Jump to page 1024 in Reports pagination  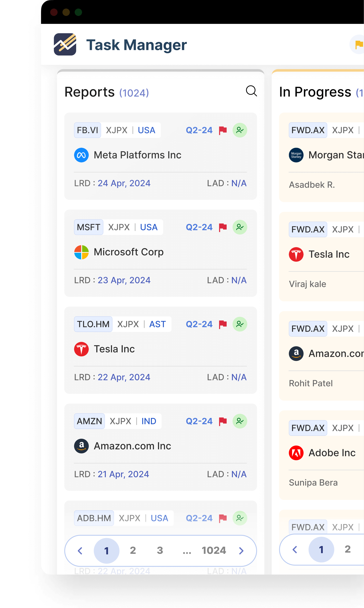(214, 550)
